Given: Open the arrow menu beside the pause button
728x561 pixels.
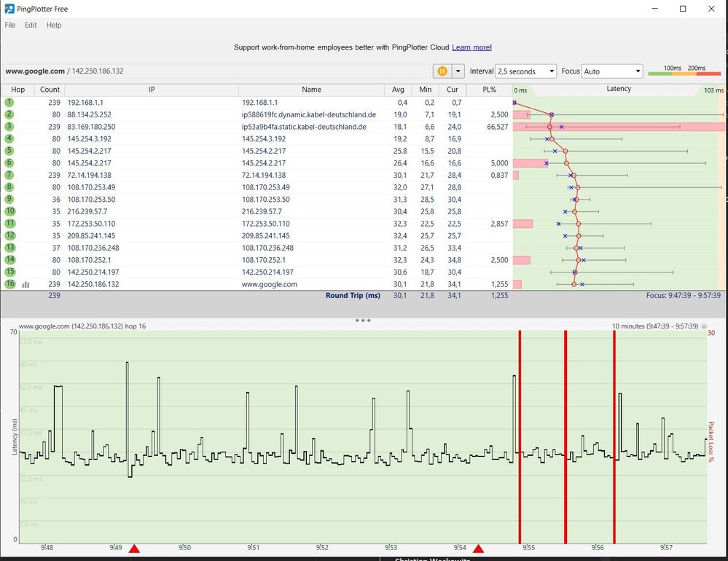Looking at the screenshot, I should point(458,71).
